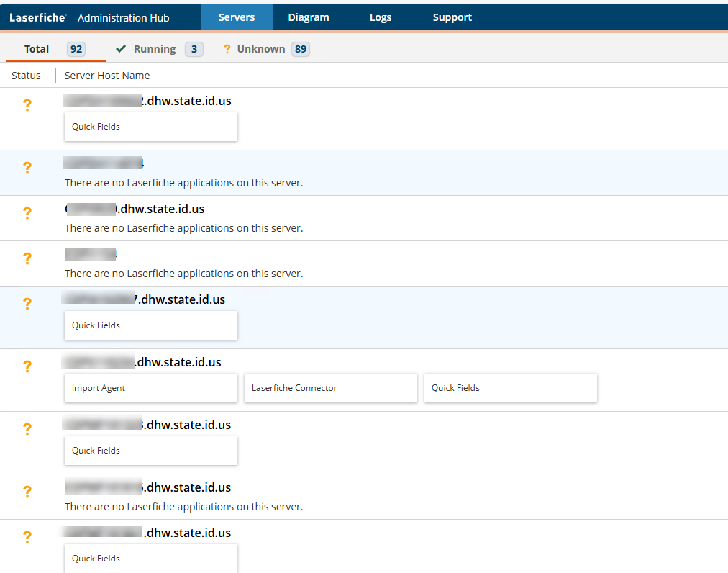The height and width of the screenshot is (573, 728).
Task: Open the eighth server row's host name
Action: 147,487
